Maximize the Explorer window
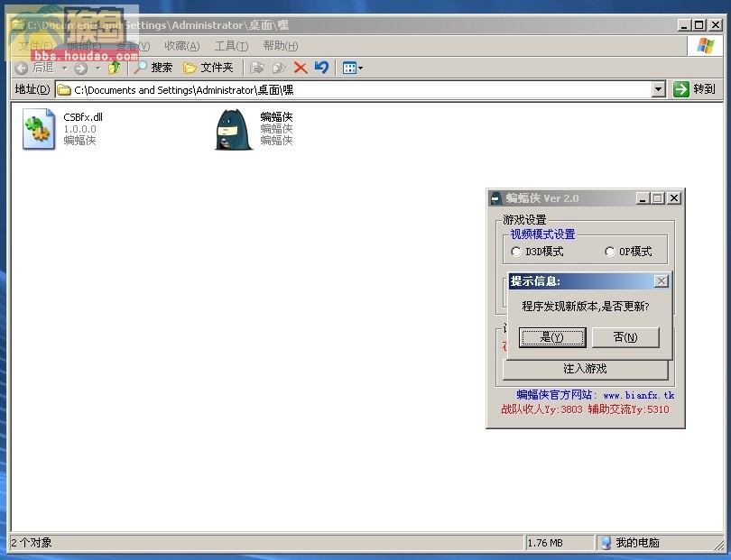 699,25
